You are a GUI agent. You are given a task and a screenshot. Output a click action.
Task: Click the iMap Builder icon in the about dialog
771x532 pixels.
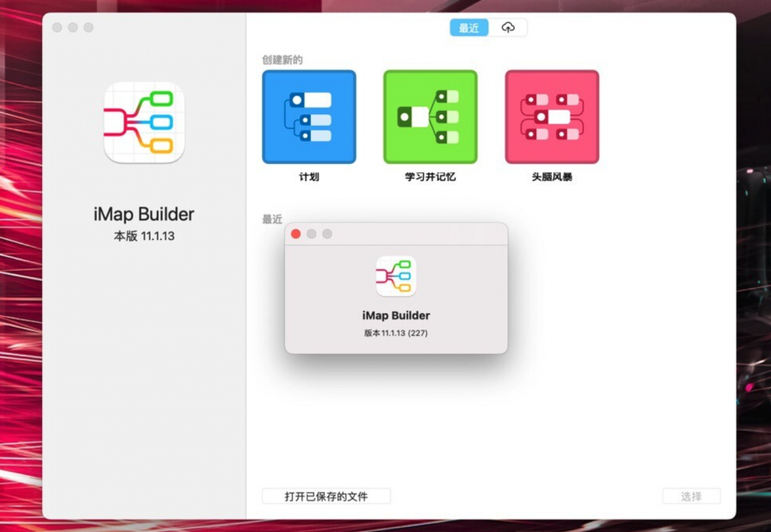tap(395, 275)
